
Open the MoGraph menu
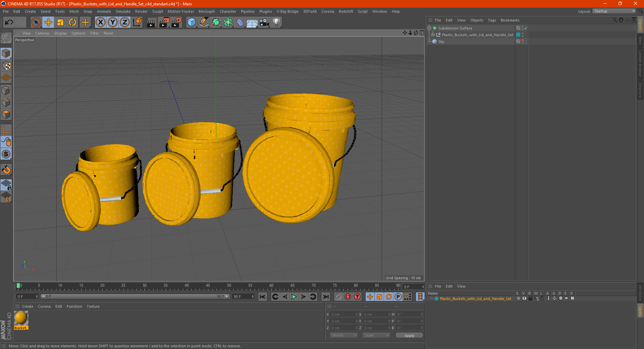point(207,11)
